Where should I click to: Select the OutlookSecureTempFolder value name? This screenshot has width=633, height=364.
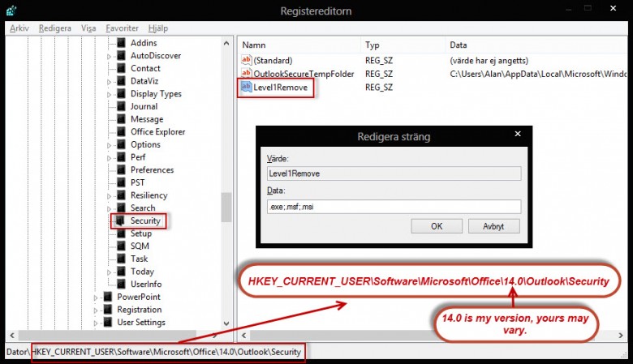pyautogui.click(x=304, y=74)
